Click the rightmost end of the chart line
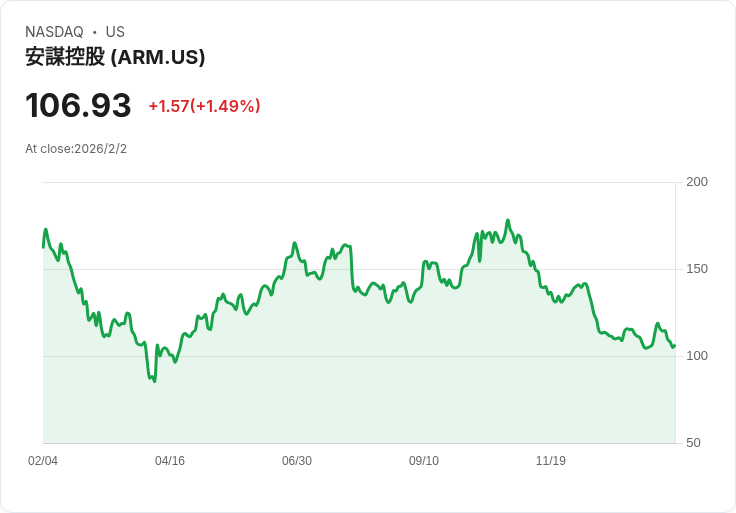736x513 pixels. (x=675, y=346)
